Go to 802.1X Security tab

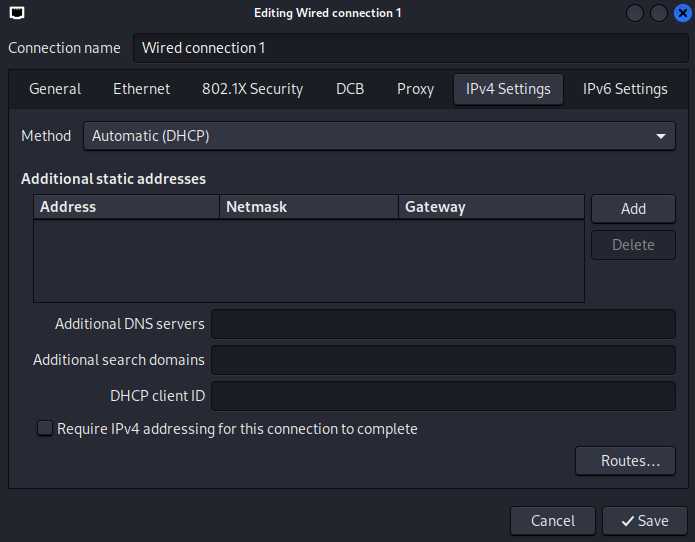coord(252,89)
